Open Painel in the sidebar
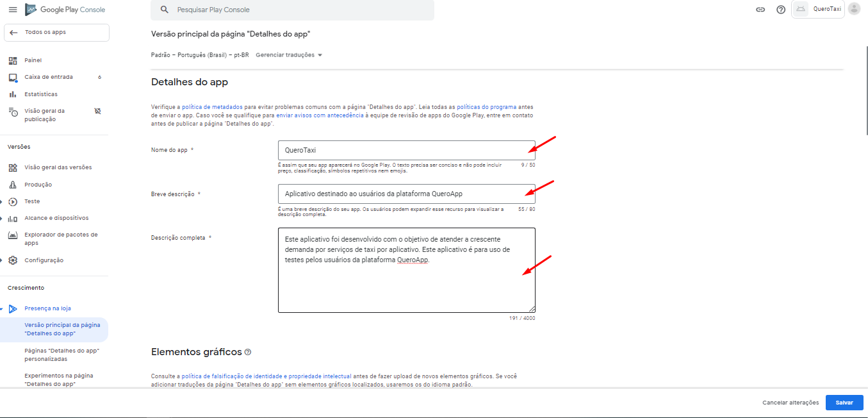The width and height of the screenshot is (868, 418). click(x=33, y=60)
